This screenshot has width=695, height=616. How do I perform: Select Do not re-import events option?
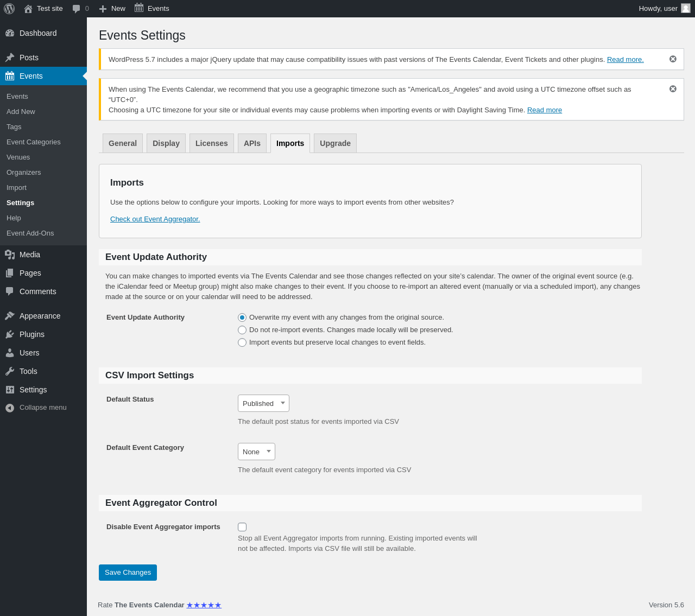pyautogui.click(x=242, y=330)
